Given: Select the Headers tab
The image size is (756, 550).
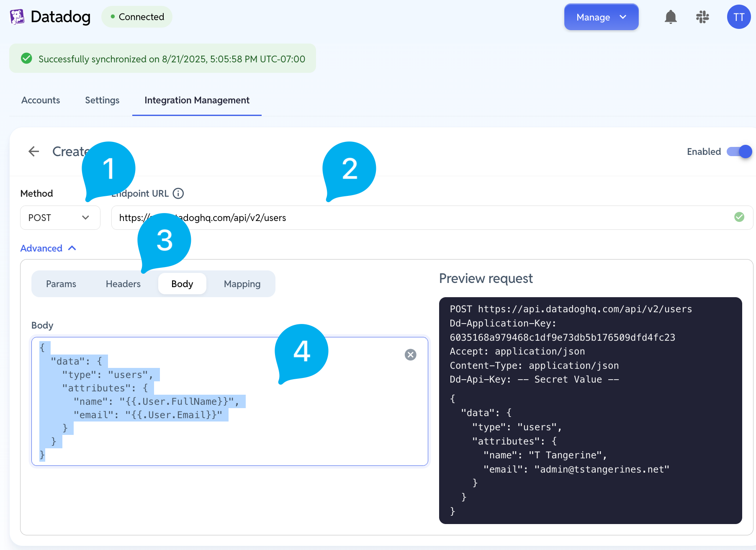Looking at the screenshot, I should [x=123, y=284].
